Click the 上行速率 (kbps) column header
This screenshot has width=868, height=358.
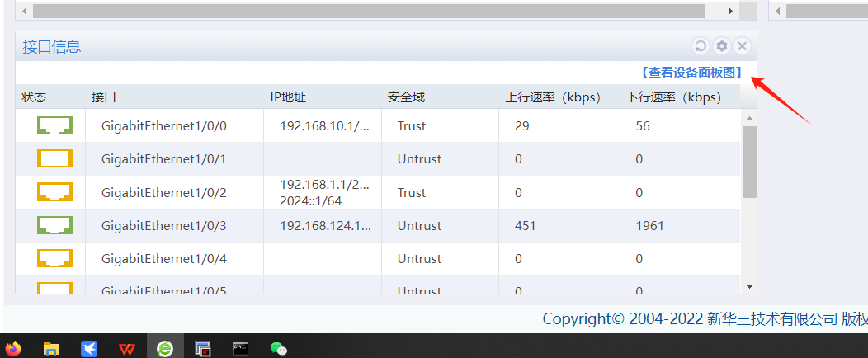coord(554,97)
